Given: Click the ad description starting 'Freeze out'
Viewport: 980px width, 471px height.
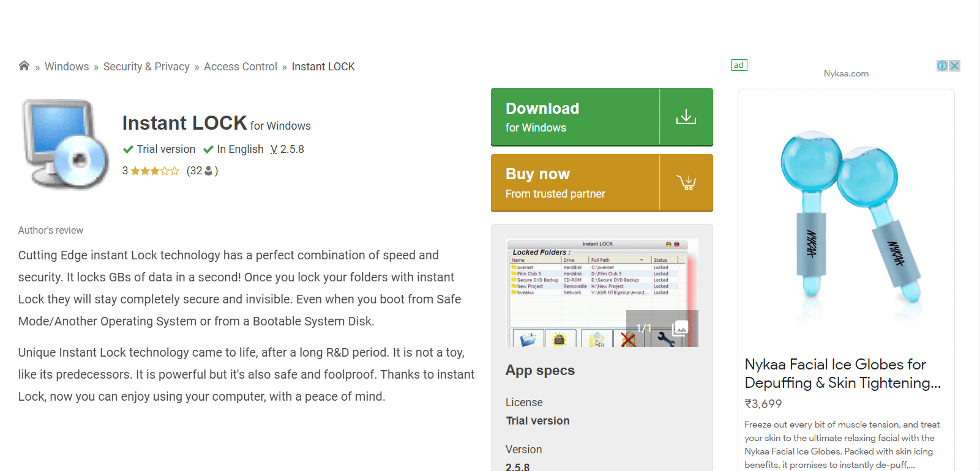Looking at the screenshot, I should 842,445.
